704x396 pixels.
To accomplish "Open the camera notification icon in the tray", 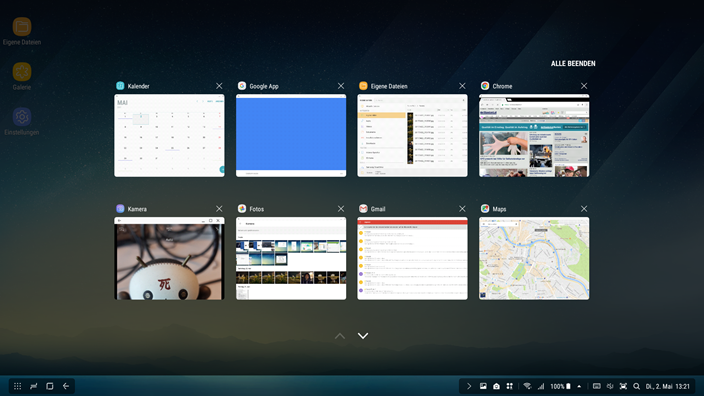I will (496, 386).
